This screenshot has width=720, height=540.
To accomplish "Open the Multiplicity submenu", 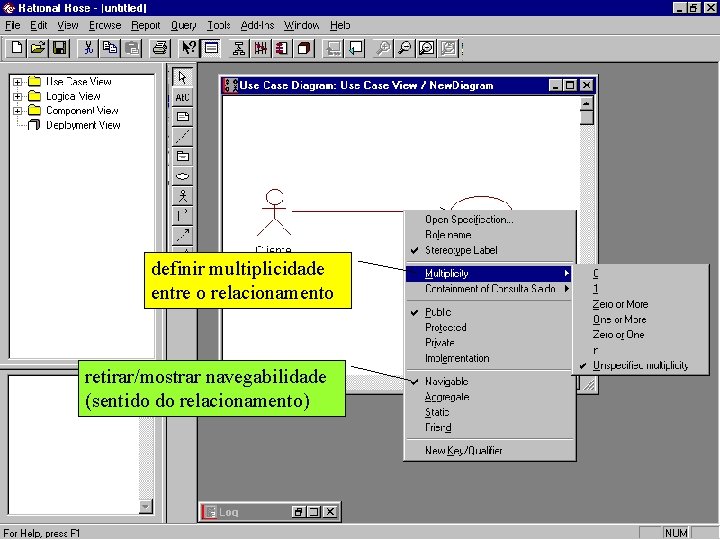I will (x=489, y=274).
